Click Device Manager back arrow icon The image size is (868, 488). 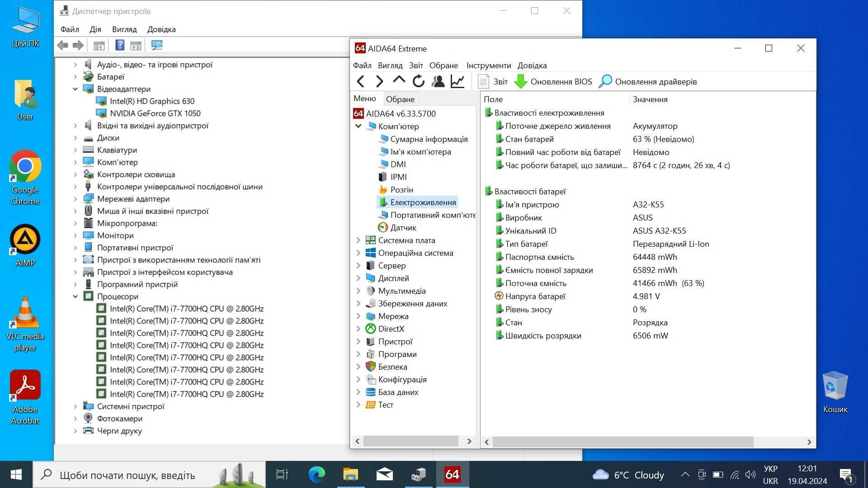pyautogui.click(x=63, y=45)
